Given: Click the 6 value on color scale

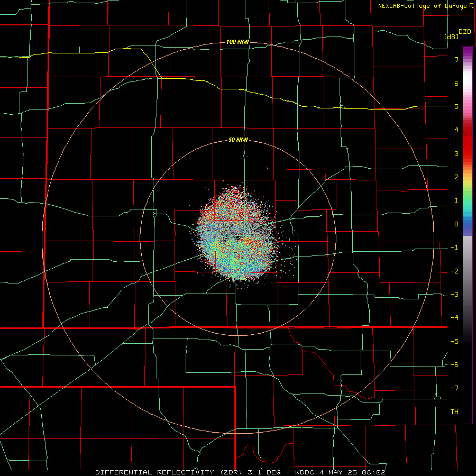Looking at the screenshot, I should [456, 83].
